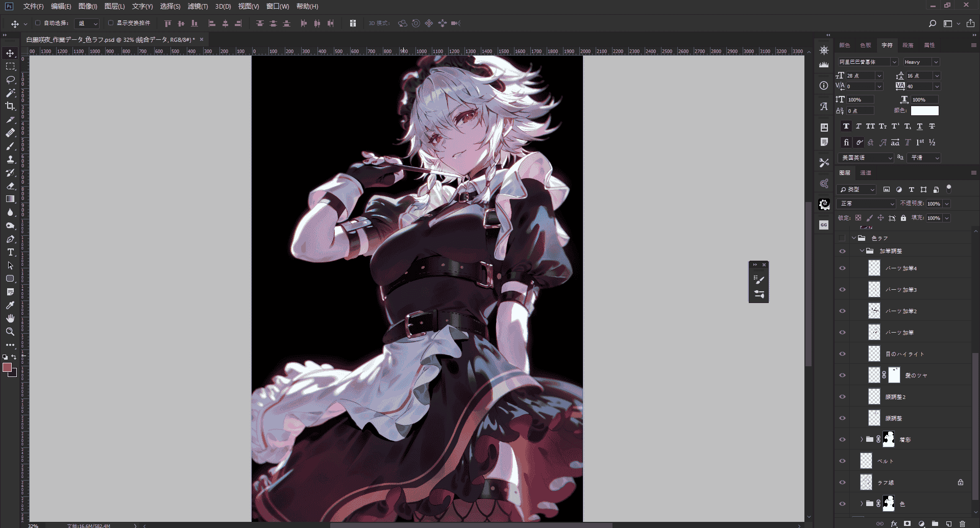Image resolution: width=980 pixels, height=528 pixels.
Task: Open the blend mode 正常 dropdown
Action: [867, 204]
